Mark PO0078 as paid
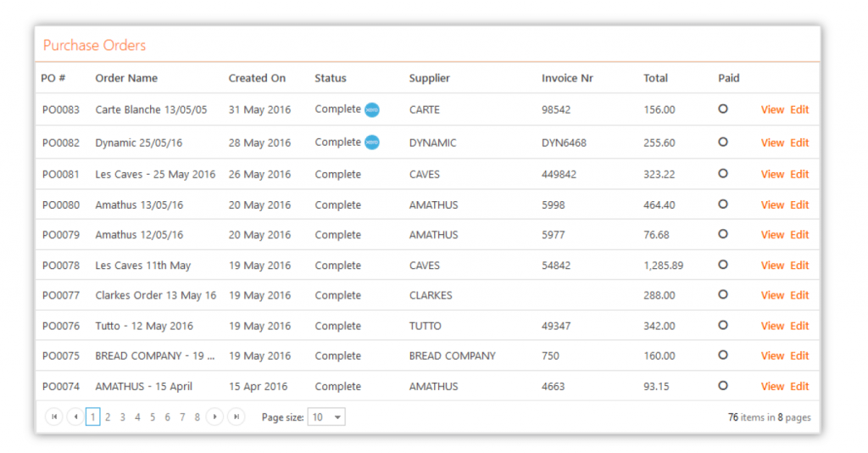The height and width of the screenshot is (453, 868). tap(723, 265)
